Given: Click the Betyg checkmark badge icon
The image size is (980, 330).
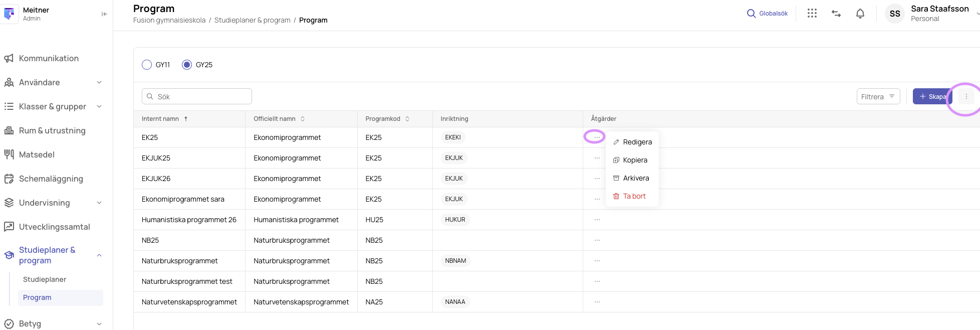Looking at the screenshot, I should click(9, 323).
